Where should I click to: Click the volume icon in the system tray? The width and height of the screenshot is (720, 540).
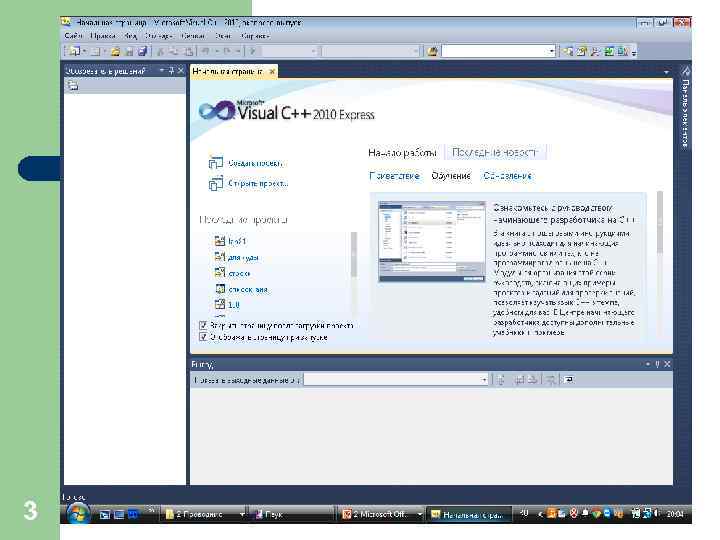(x=657, y=514)
